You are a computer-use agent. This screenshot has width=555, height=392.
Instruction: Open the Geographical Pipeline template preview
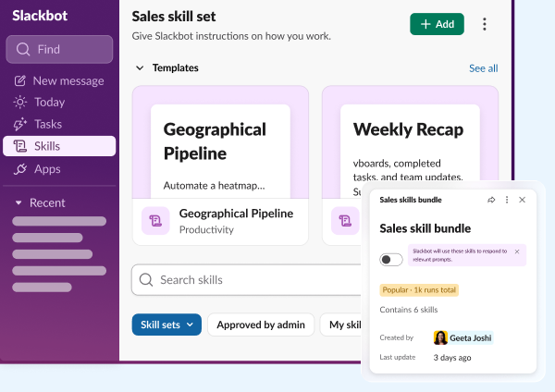click(x=220, y=142)
